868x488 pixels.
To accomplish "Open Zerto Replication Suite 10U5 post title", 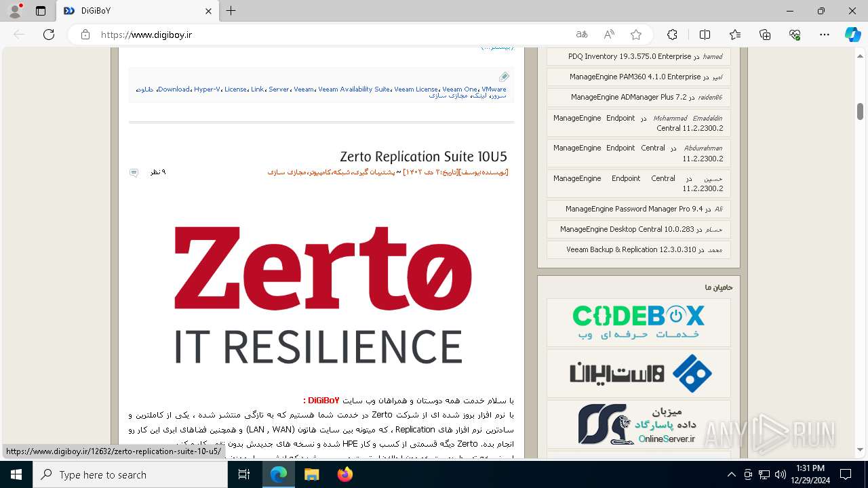I will click(x=423, y=157).
